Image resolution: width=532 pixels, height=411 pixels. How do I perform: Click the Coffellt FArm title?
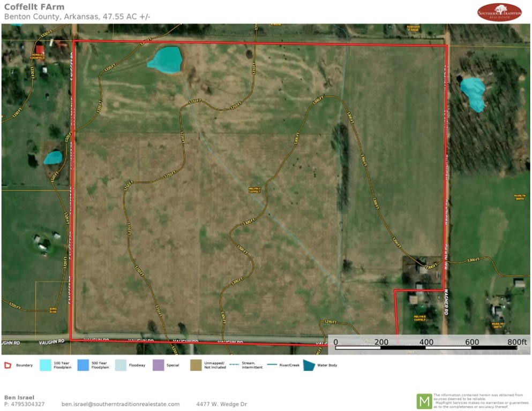(34, 7)
